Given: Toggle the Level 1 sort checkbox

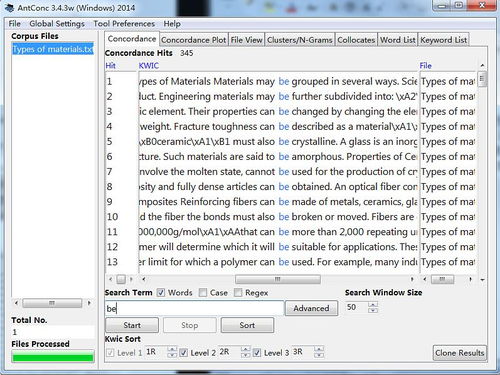Looking at the screenshot, I should [x=110, y=353].
